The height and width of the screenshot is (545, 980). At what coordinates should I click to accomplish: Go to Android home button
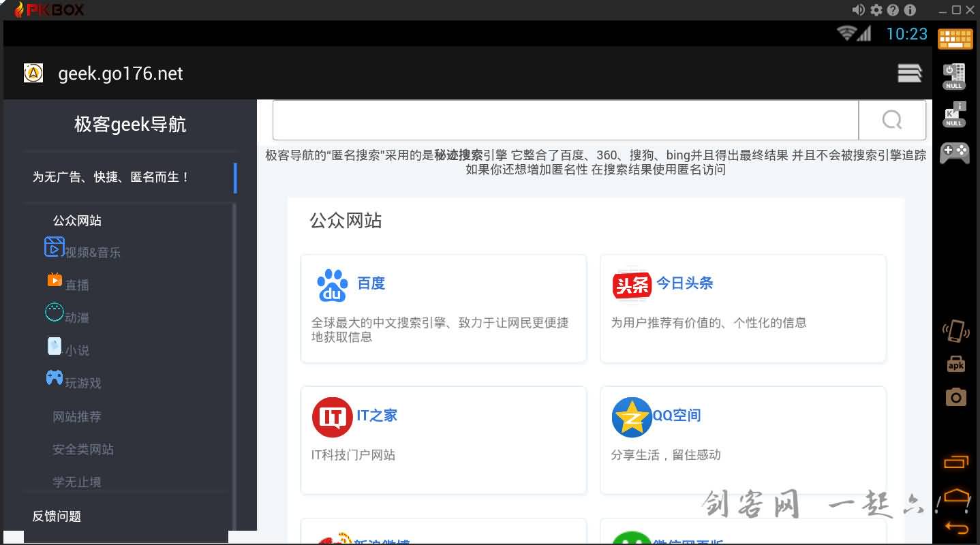[958, 495]
